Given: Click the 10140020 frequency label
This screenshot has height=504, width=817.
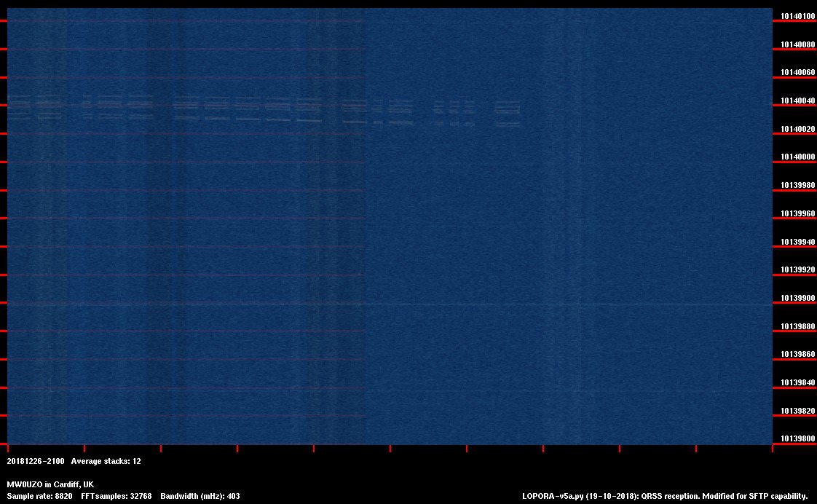Looking at the screenshot, I should point(798,129).
